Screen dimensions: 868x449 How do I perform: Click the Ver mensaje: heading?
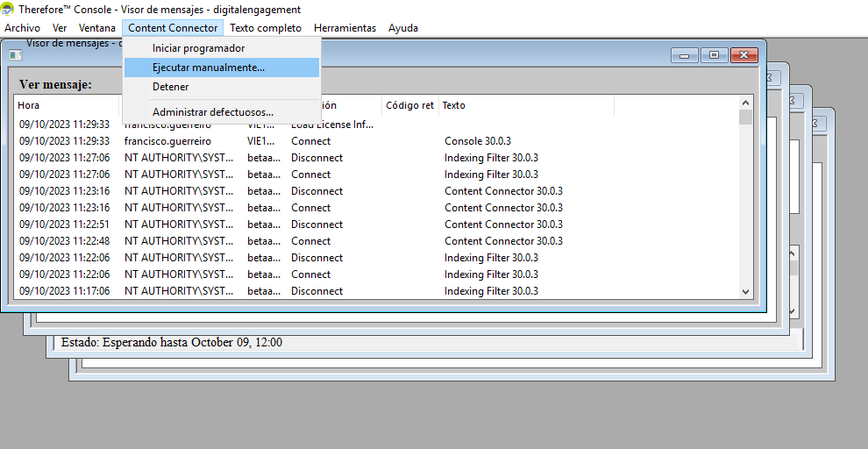tap(55, 84)
